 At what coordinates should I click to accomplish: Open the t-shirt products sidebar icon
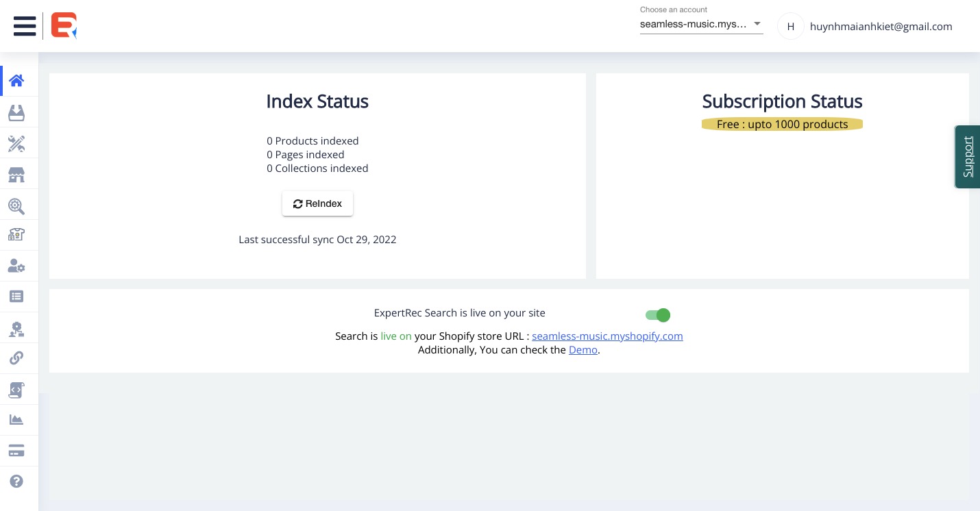tap(16, 235)
